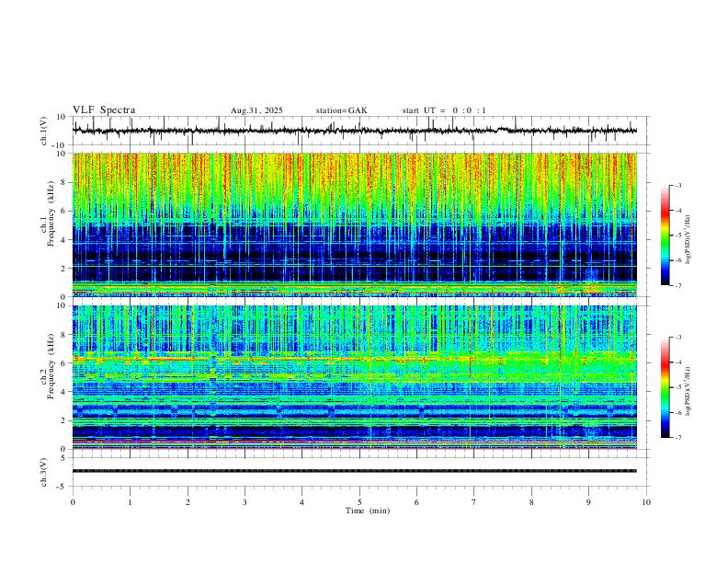728x563 pixels.
Task: Click the ch.2 spectrogram color scale bar
Action: 665,387
